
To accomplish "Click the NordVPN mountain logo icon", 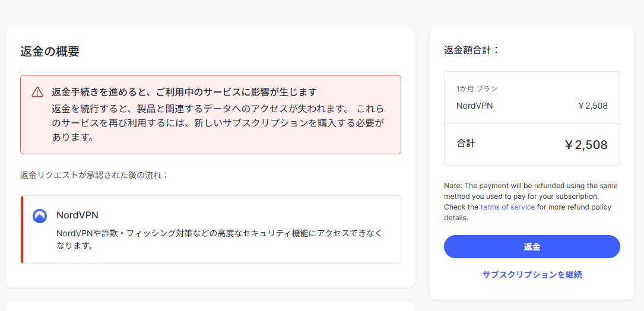I will [40, 215].
